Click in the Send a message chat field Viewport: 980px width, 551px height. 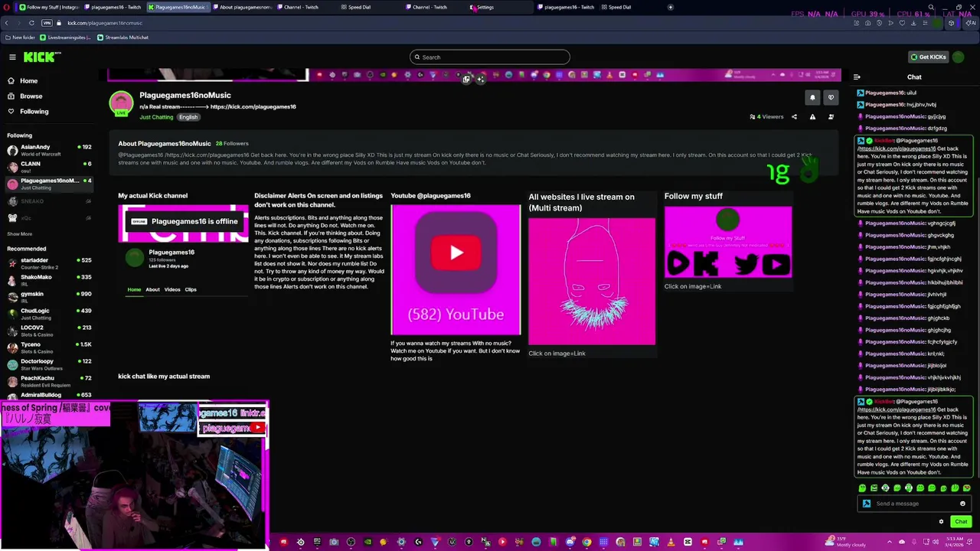tap(913, 504)
